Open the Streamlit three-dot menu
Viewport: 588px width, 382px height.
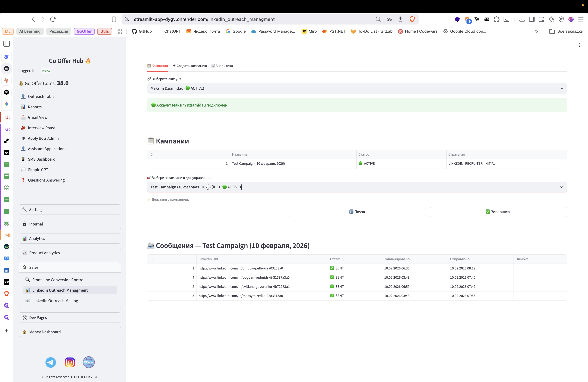pyautogui.click(x=579, y=45)
